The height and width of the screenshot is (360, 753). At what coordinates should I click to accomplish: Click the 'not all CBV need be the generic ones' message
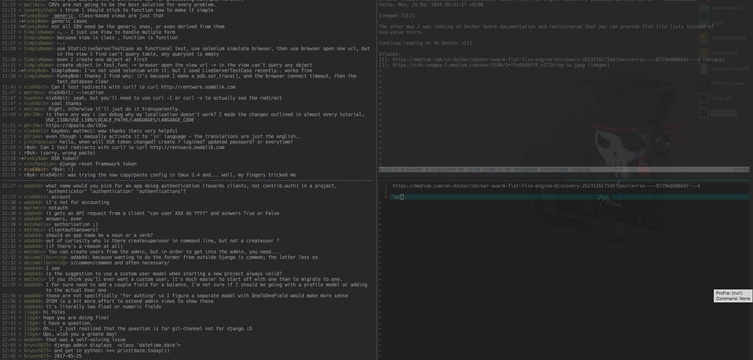click(x=138, y=27)
